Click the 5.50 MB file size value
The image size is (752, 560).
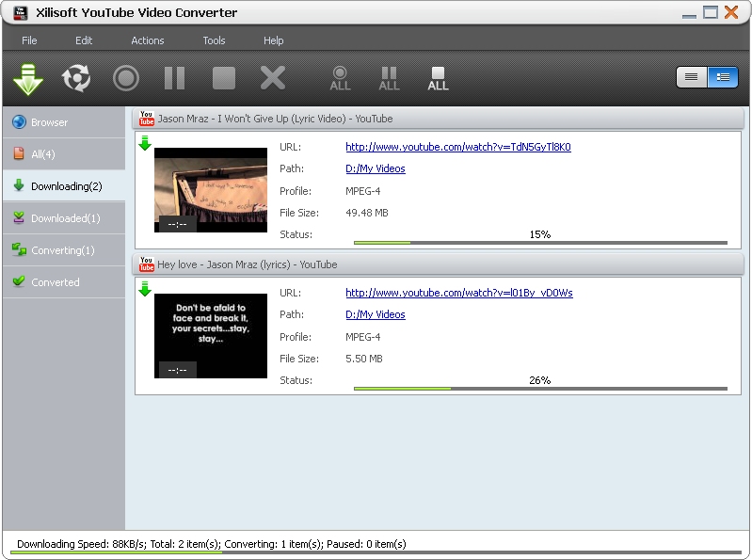pos(364,359)
